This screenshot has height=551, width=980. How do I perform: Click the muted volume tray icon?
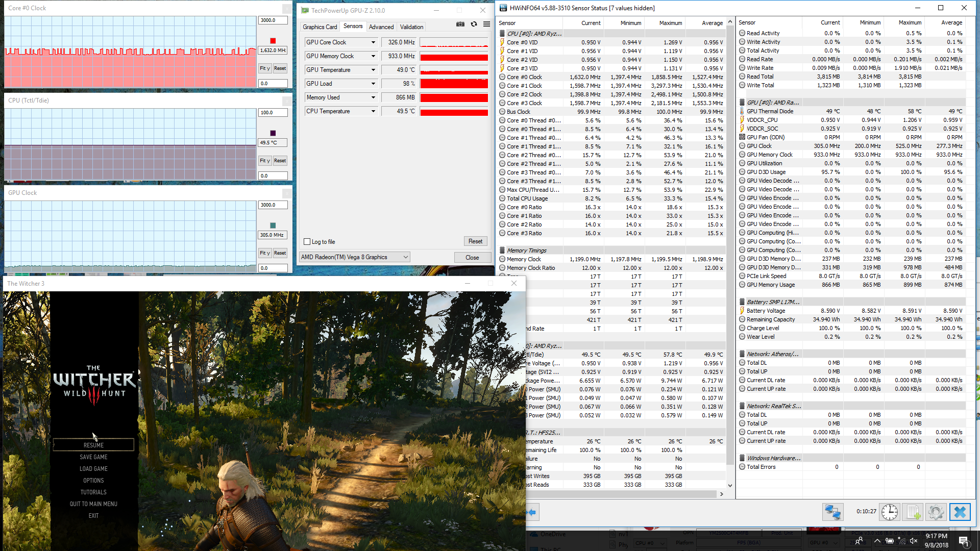coord(914,541)
